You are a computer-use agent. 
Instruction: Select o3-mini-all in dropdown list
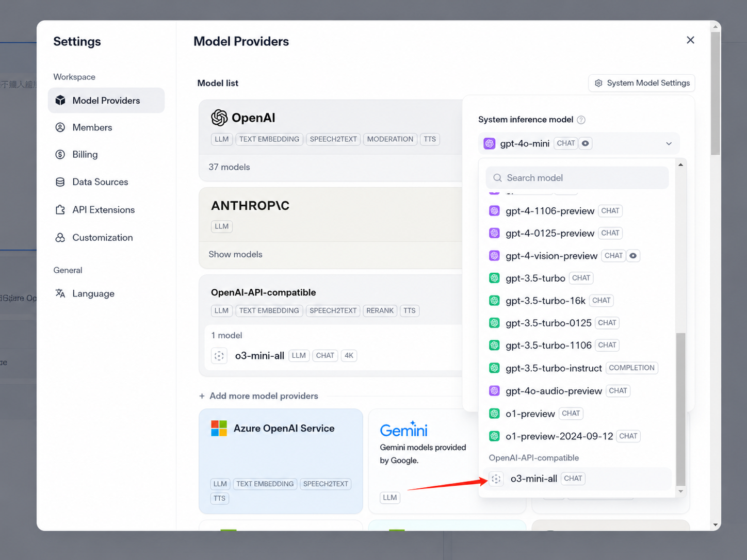577,479
